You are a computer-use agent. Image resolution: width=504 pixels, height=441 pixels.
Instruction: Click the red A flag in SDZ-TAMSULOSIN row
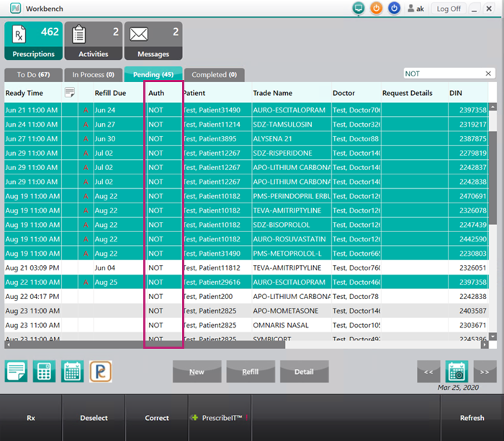pos(86,125)
